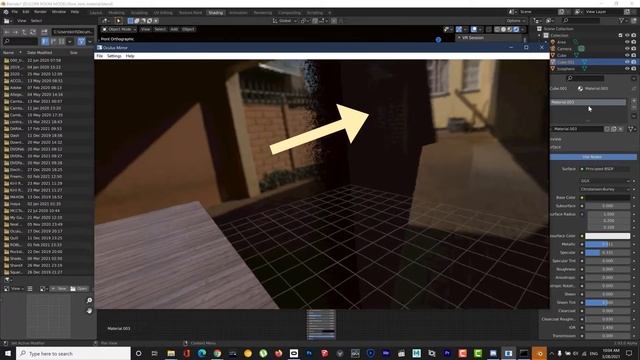
Task: Adjust the Metallic slider
Action: tap(607, 244)
